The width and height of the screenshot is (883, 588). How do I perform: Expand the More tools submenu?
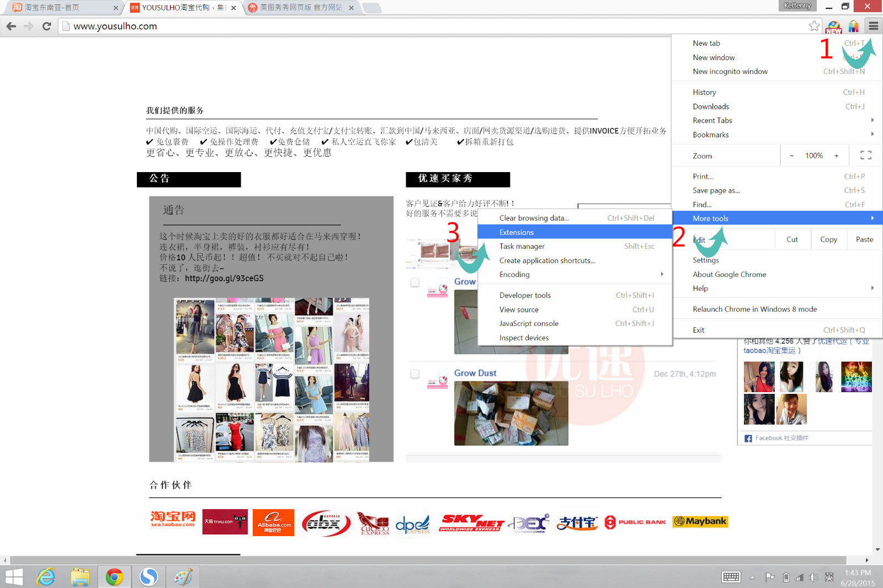777,218
